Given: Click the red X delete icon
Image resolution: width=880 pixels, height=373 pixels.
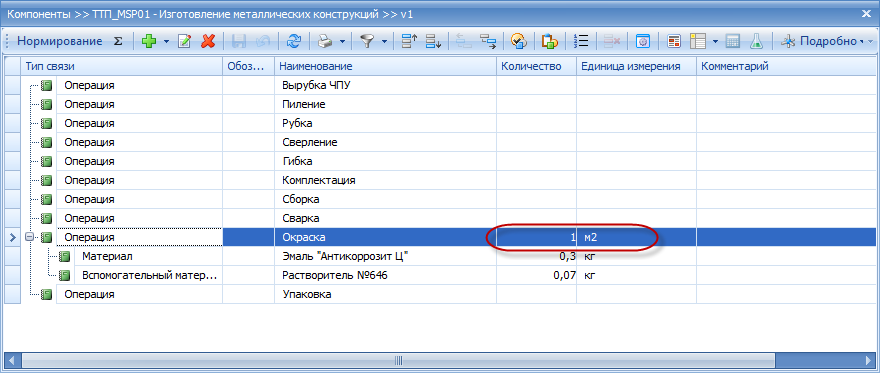Looking at the screenshot, I should click(208, 41).
